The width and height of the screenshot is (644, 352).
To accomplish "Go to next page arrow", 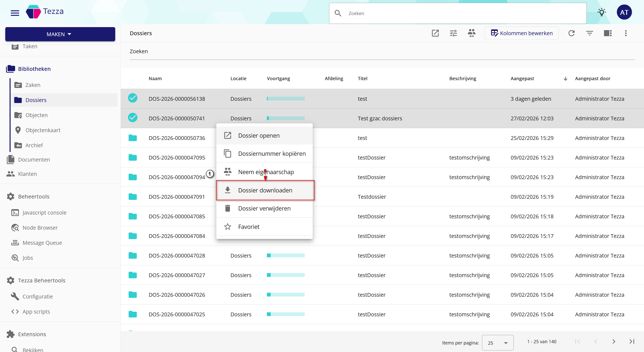I will [x=614, y=341].
